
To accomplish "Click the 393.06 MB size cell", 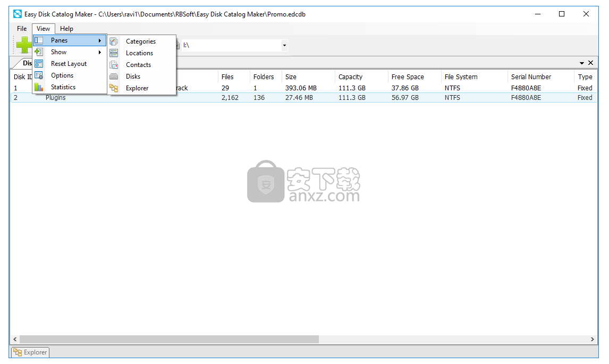I will click(x=301, y=88).
